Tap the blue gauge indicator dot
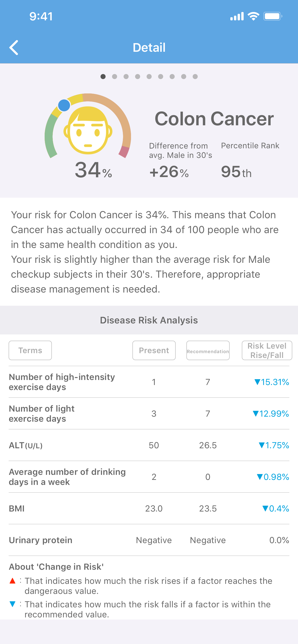Screen dimensions: 298x644 click(x=64, y=105)
